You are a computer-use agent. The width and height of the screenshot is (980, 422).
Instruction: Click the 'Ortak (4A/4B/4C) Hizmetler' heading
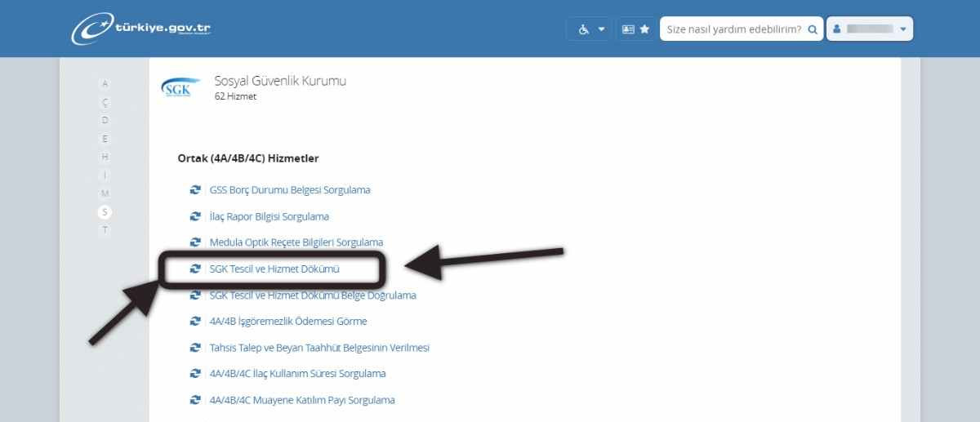pyautogui.click(x=248, y=158)
